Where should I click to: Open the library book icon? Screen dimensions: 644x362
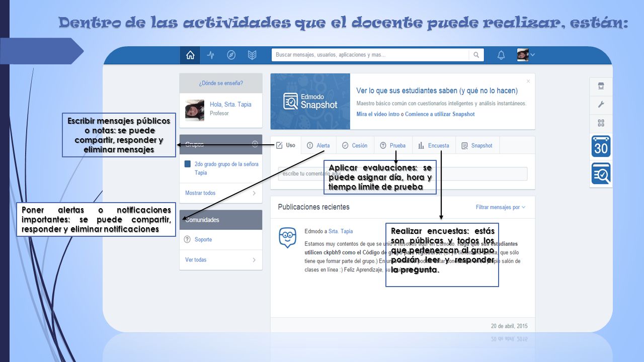coord(252,55)
